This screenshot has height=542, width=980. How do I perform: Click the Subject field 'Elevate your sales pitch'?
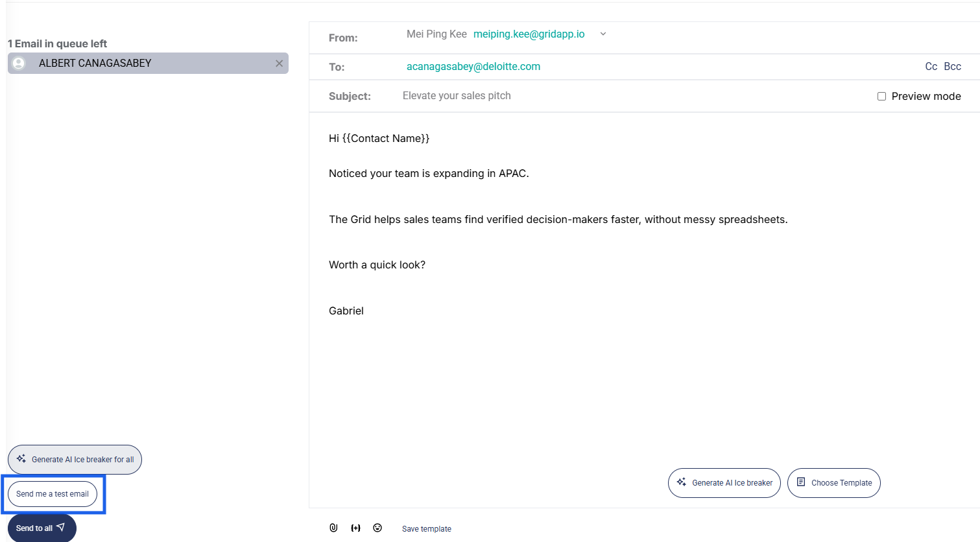(457, 96)
